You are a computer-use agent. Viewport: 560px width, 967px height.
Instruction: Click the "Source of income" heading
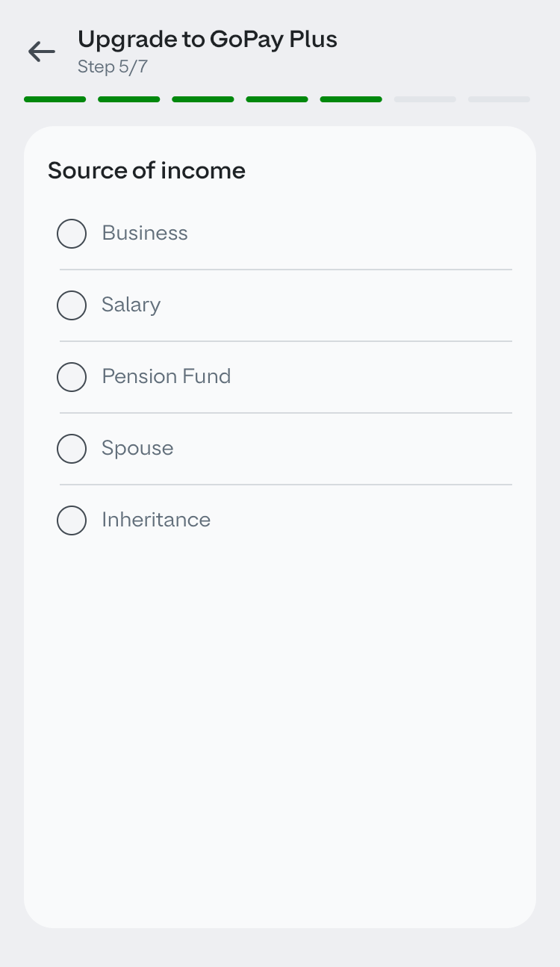click(x=146, y=171)
